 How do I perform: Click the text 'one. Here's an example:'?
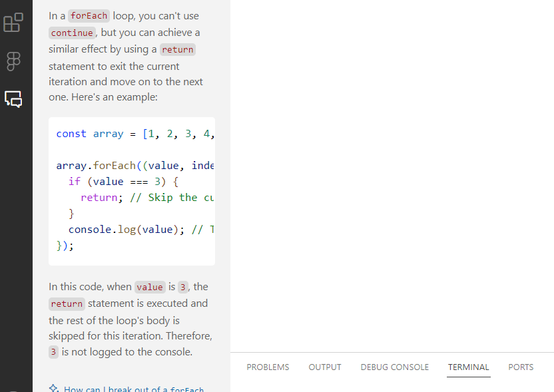click(x=103, y=97)
